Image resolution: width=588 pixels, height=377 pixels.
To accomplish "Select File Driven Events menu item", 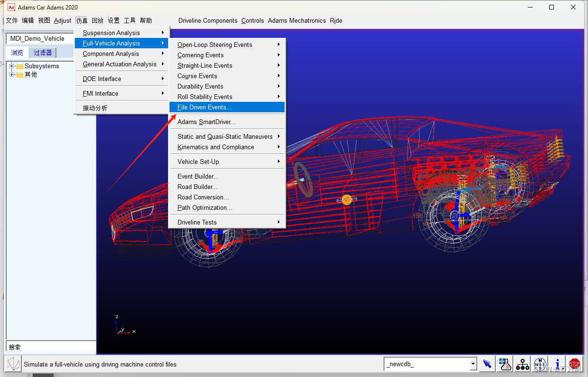I will (227, 107).
